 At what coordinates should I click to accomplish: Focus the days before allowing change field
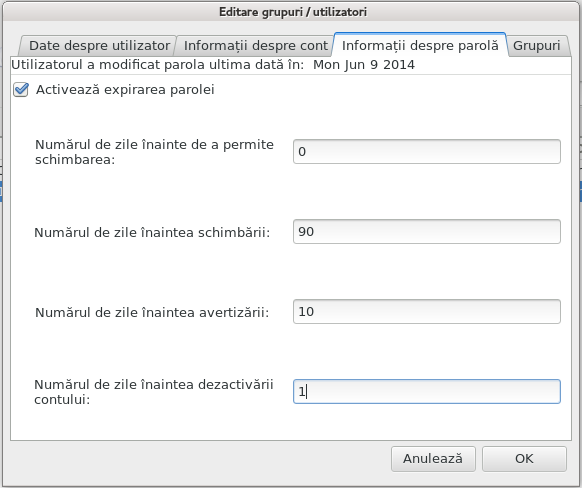point(426,151)
